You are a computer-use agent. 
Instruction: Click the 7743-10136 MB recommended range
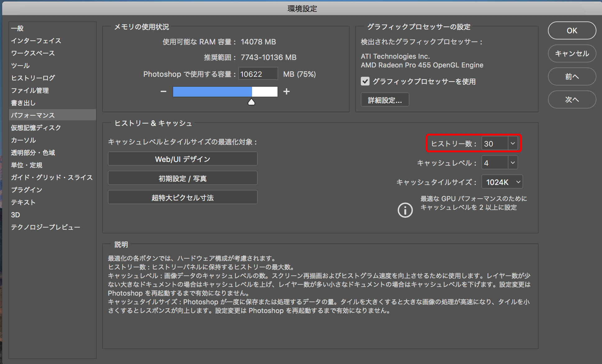pyautogui.click(x=269, y=57)
